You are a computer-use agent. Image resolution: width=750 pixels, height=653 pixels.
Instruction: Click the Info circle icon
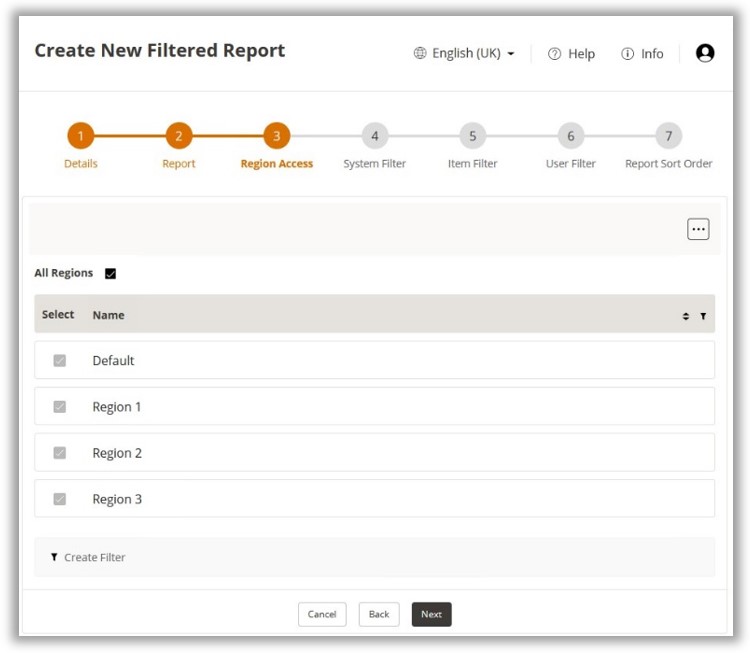[627, 54]
